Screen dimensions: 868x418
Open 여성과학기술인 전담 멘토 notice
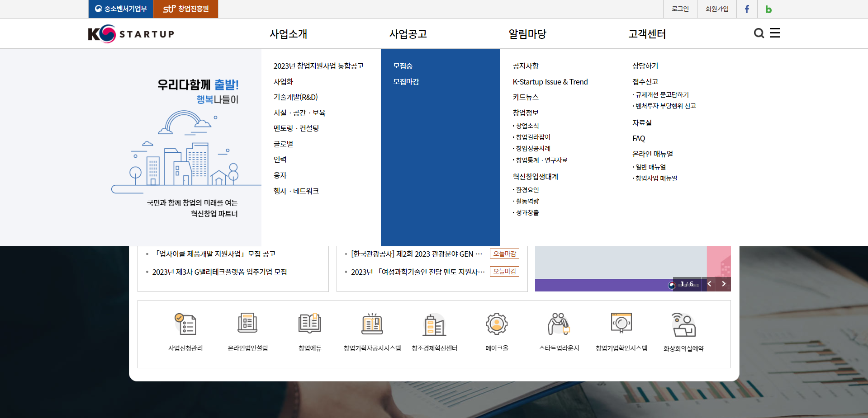click(x=418, y=272)
